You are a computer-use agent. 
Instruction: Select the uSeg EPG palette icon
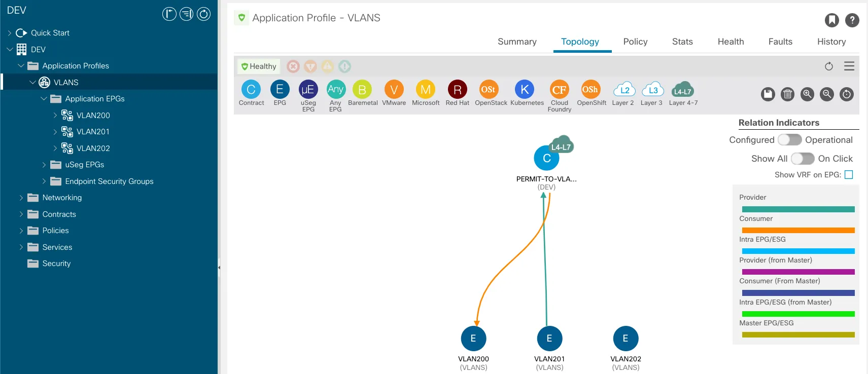[308, 90]
